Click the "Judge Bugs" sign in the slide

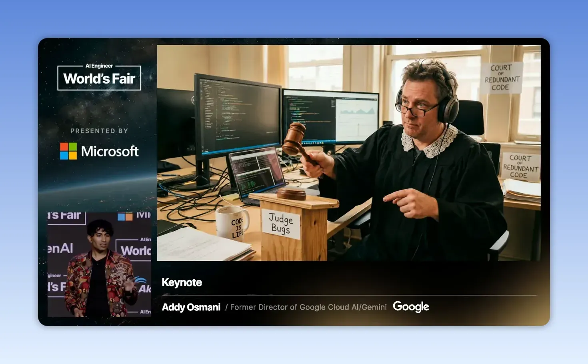[281, 223]
